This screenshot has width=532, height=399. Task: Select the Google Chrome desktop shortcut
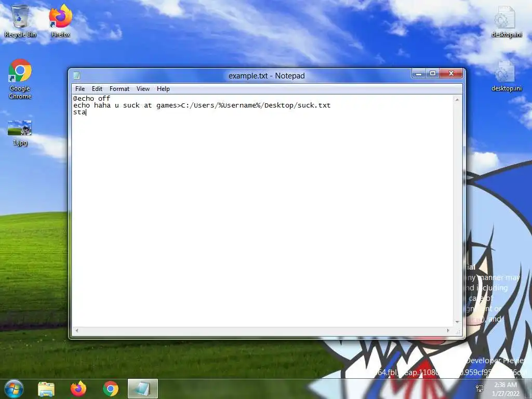pyautogui.click(x=20, y=79)
